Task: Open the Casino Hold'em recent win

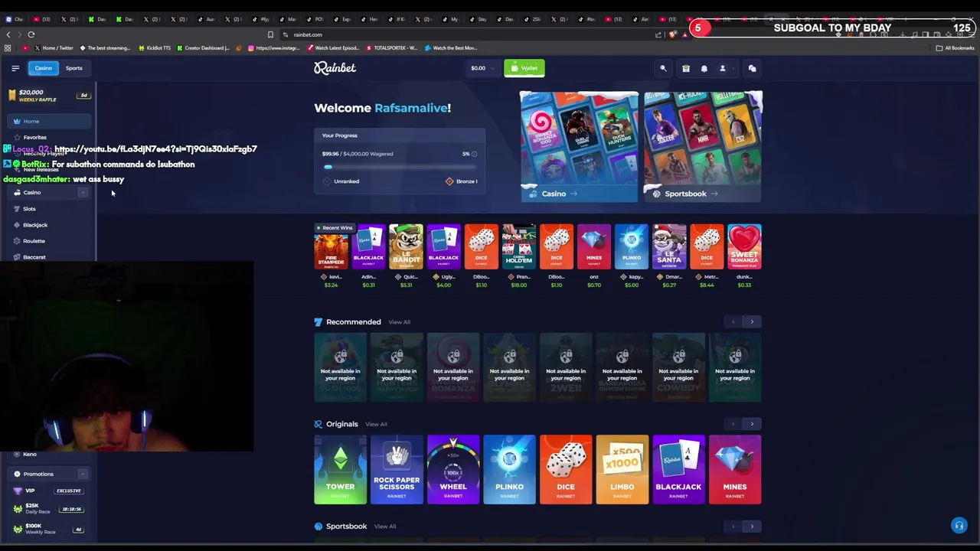Action: (x=518, y=256)
